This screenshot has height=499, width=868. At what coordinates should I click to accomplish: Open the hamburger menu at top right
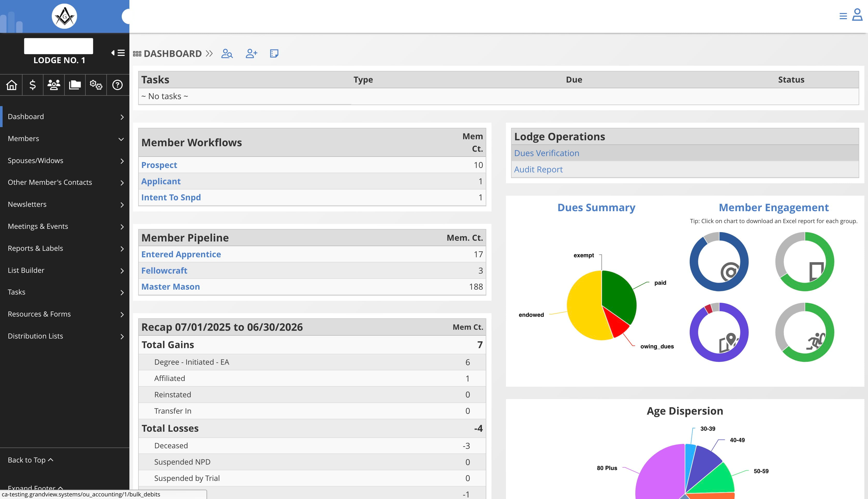pos(843,16)
